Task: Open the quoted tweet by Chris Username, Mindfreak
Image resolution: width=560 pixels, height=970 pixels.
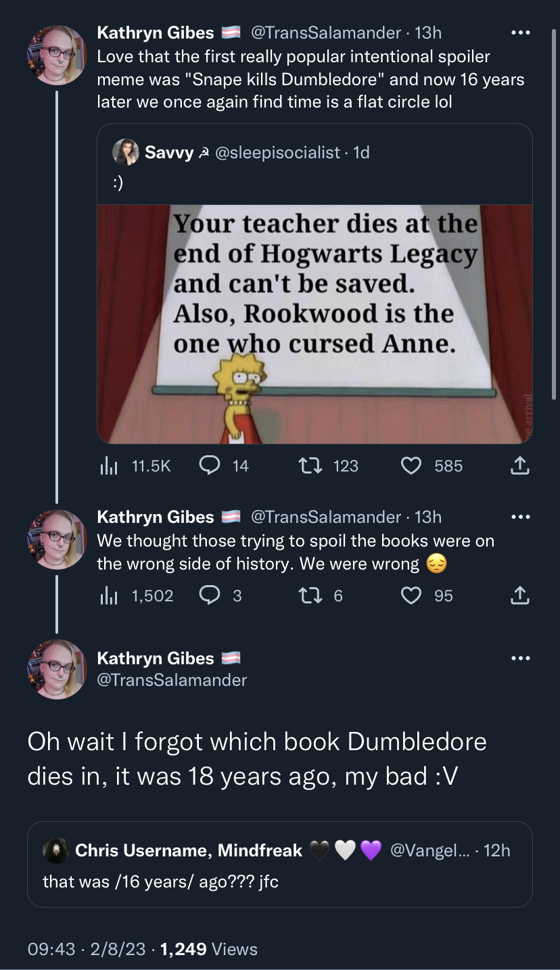Action: pyautogui.click(x=279, y=864)
